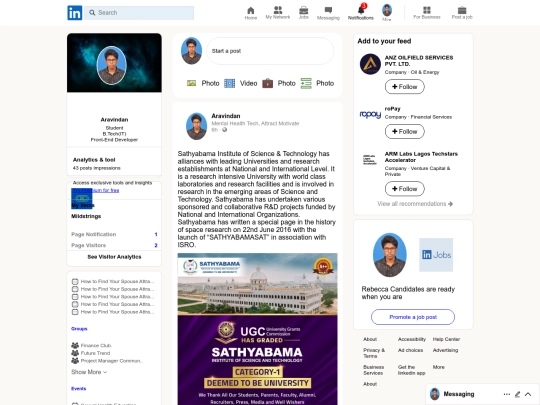Viewport: 540px width, 405px height.
Task: Click the LinkedIn Jobs ad logo
Action: 436,255
